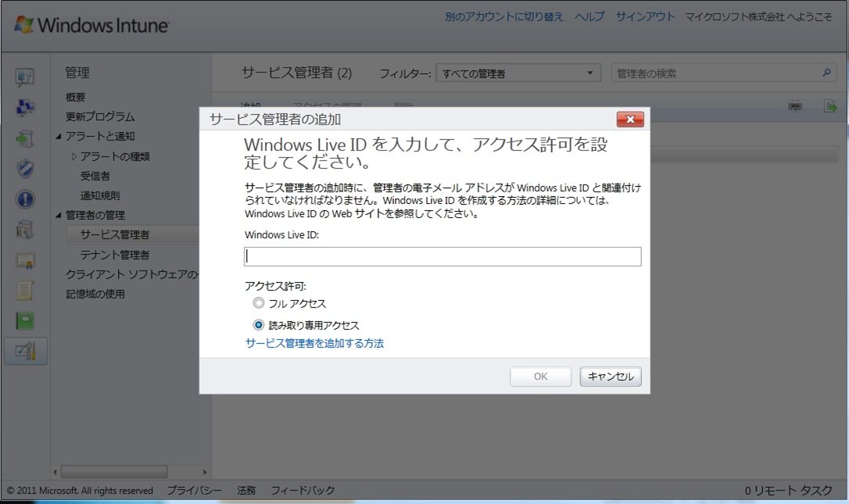Select テナント管理者 in the navigation pane
Viewport: 849px width, 504px height.
tap(115, 255)
